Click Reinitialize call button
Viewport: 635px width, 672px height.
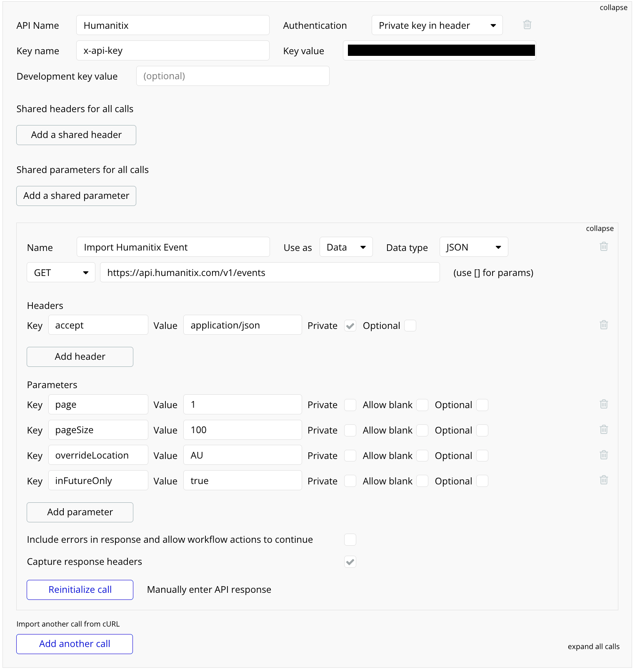80,590
